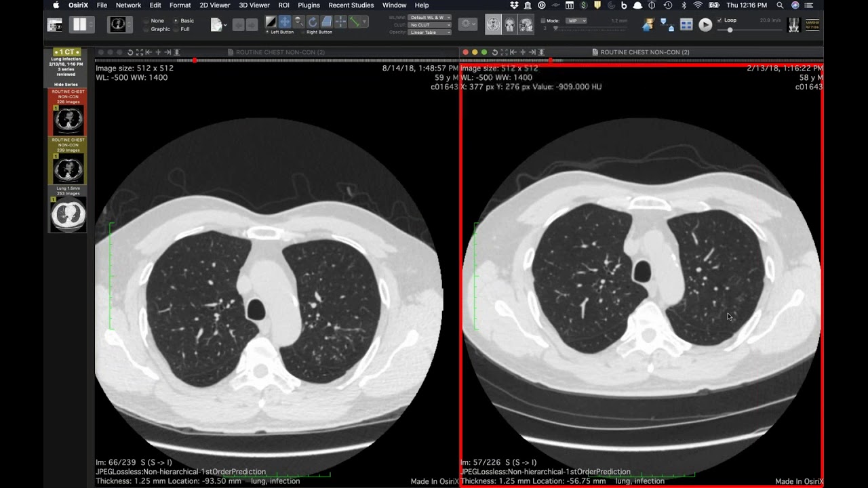
Task: Select the Length ROI measurement tool
Action: point(354,22)
